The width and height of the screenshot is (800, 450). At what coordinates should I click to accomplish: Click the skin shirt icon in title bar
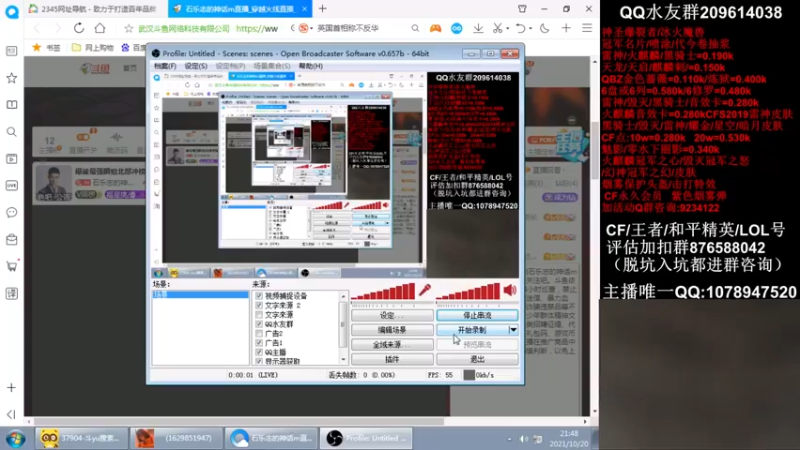tap(522, 9)
